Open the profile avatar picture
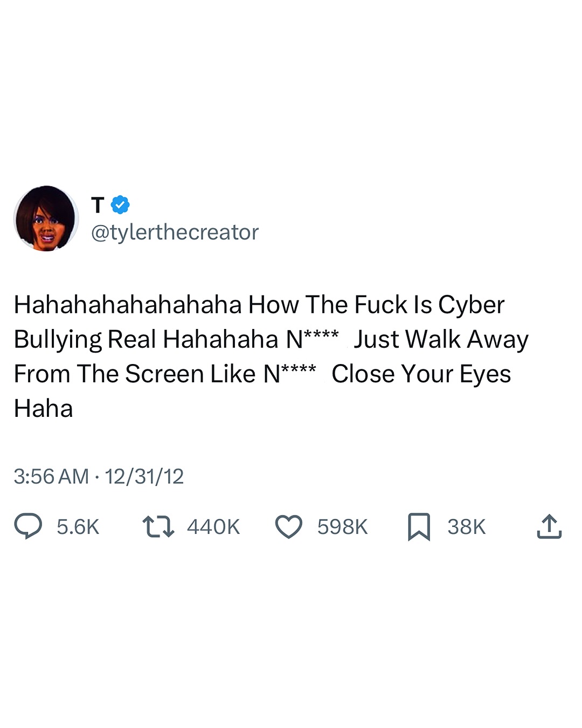 point(46,218)
